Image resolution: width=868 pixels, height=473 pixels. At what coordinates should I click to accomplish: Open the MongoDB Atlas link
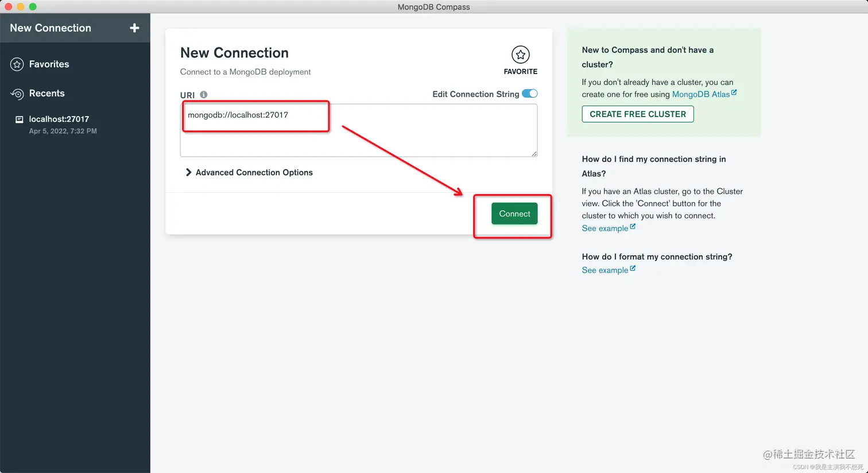701,94
